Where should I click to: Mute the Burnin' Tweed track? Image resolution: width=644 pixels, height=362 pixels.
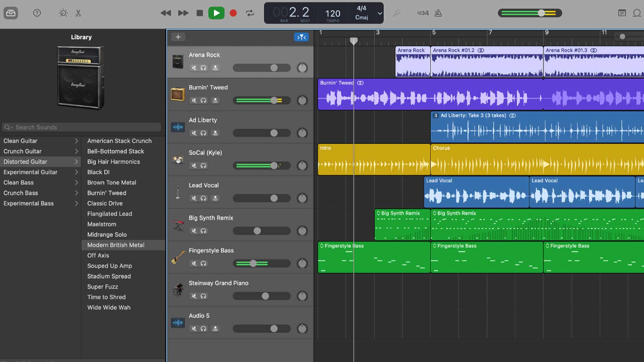coord(193,100)
